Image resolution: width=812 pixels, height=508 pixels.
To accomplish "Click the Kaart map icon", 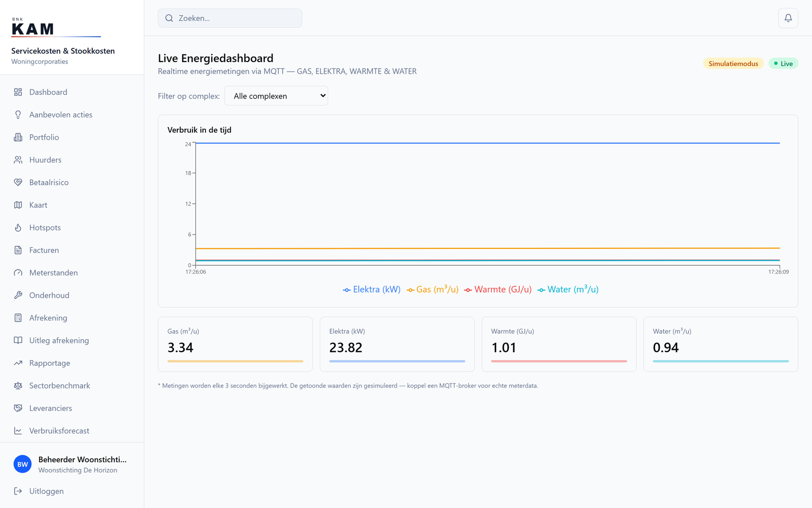I will tap(18, 205).
